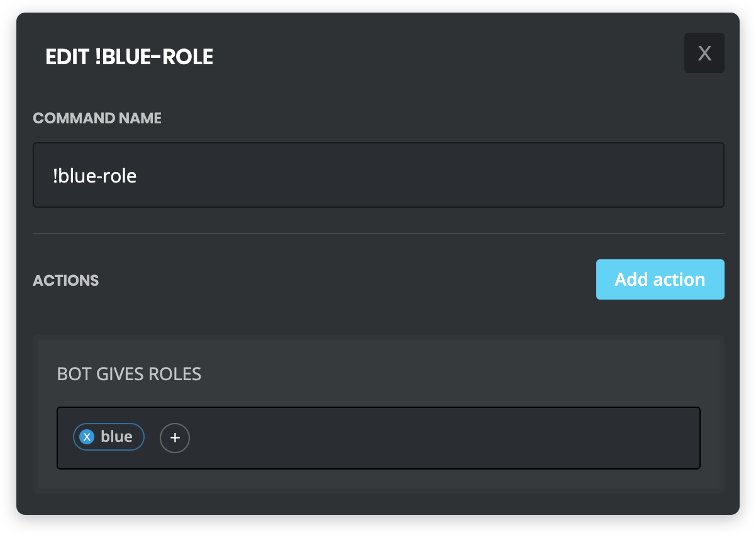This screenshot has height=535, width=756.
Task: Click inside the command name text field
Action: click(377, 175)
